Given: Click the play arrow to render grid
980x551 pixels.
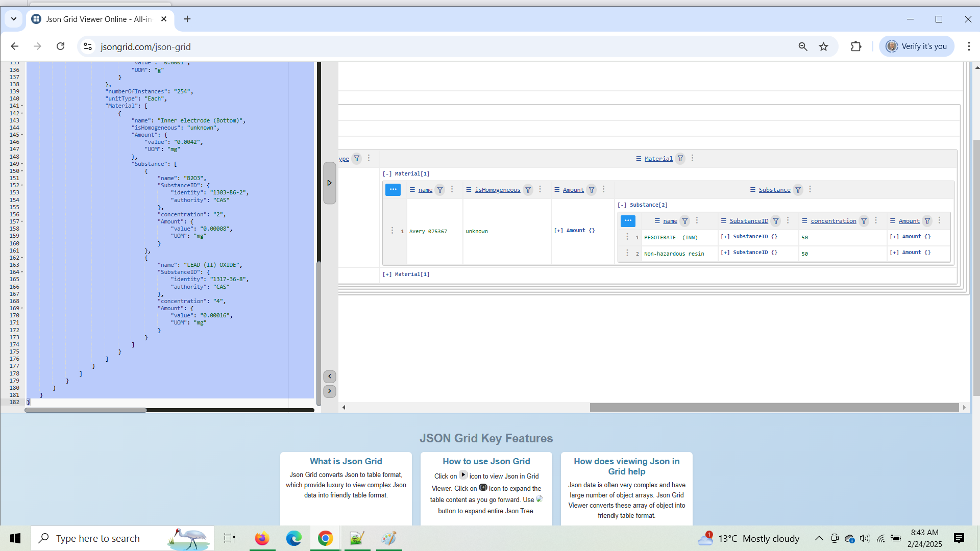Looking at the screenshot, I should point(329,183).
